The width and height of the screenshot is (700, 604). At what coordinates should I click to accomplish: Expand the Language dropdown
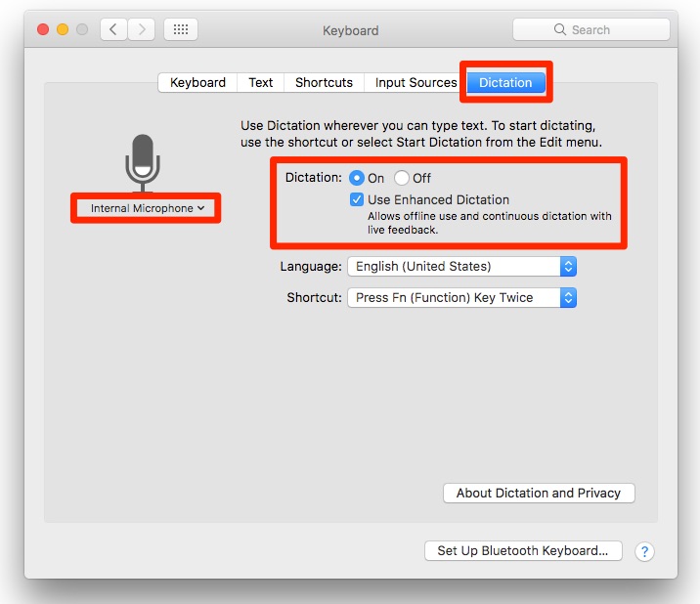461,266
